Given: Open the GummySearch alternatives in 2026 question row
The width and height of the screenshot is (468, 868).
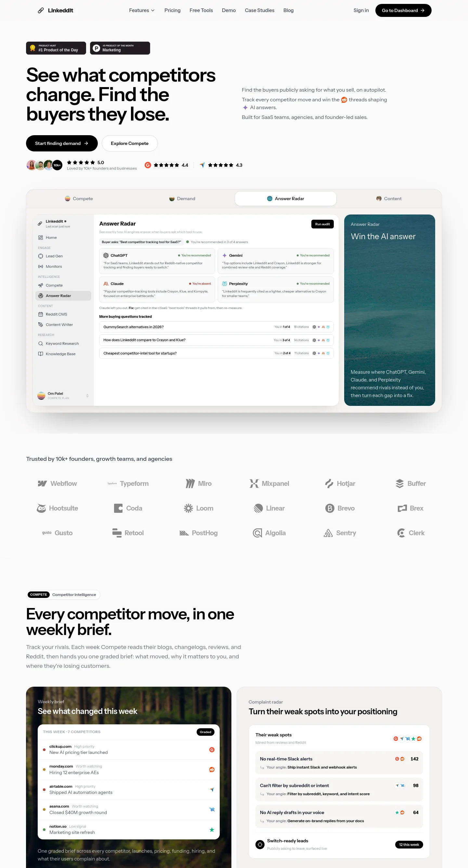Looking at the screenshot, I should point(216,327).
